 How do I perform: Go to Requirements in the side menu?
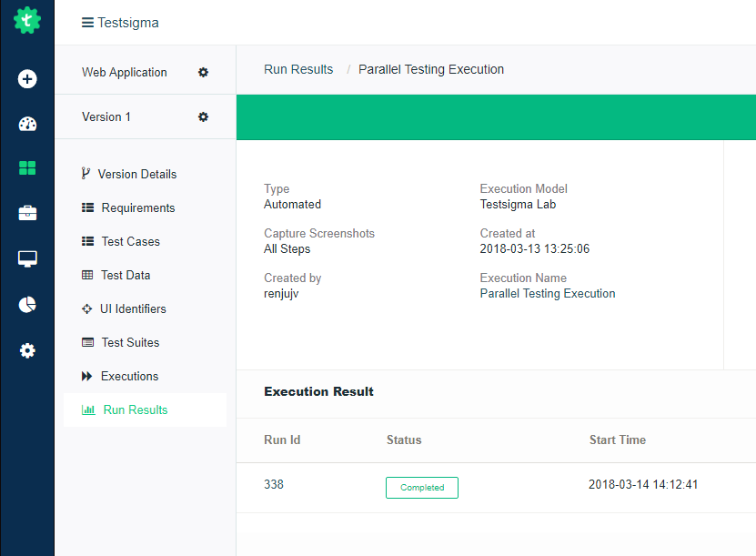pyautogui.click(x=137, y=207)
